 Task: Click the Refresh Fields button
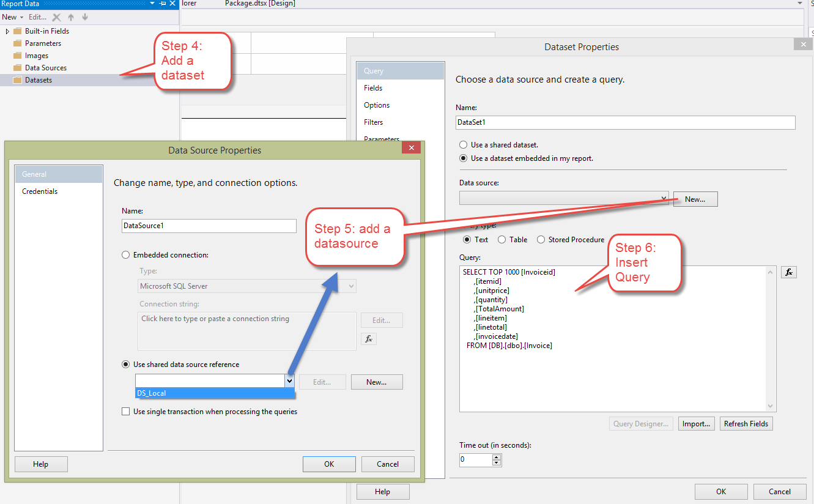(746, 423)
